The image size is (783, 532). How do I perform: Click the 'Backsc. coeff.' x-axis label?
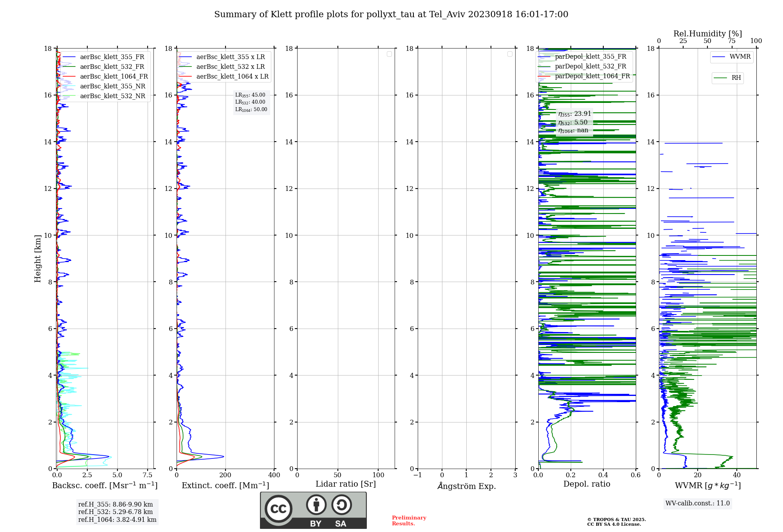point(105,485)
